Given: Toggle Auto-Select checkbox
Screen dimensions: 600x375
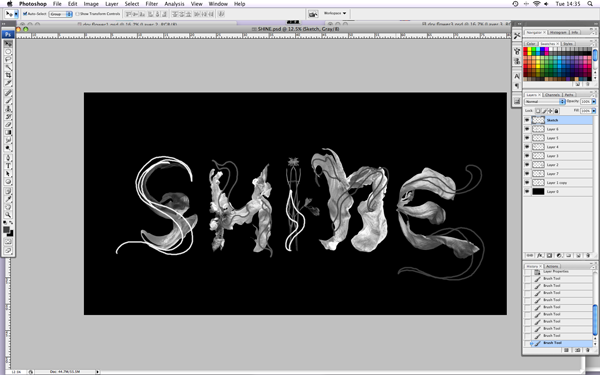Looking at the screenshot, I should click(25, 14).
